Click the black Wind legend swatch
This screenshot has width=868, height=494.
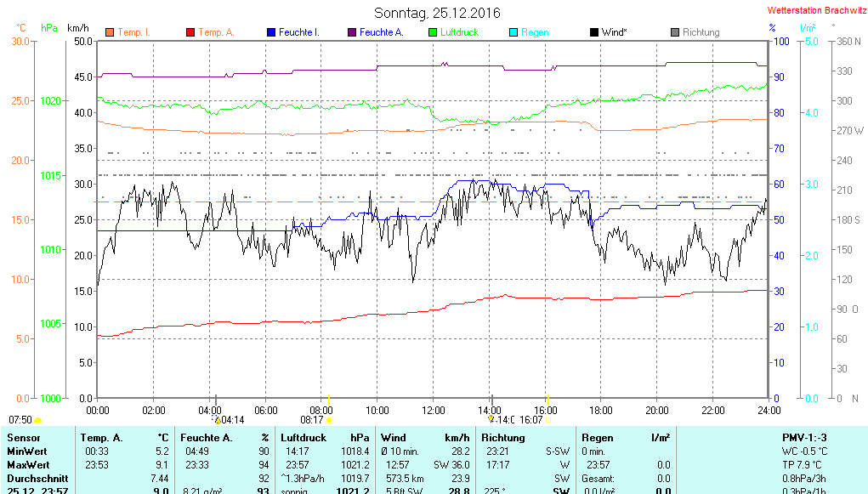tap(593, 32)
